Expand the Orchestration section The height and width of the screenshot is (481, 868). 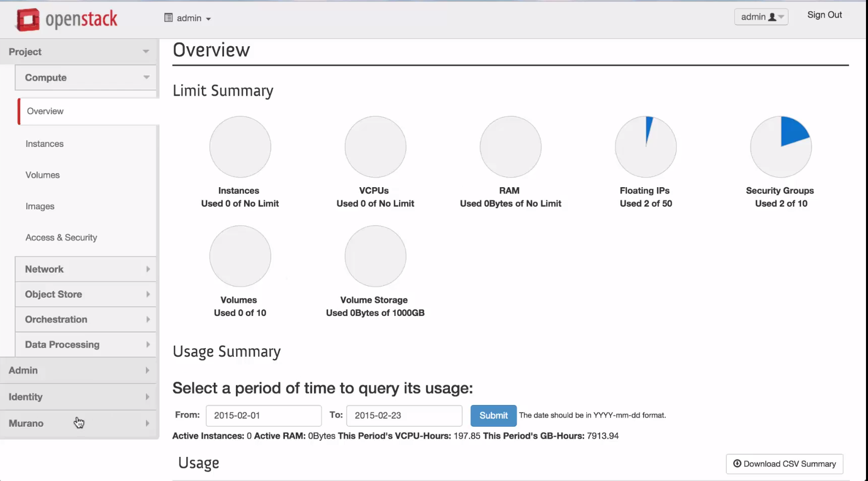86,319
